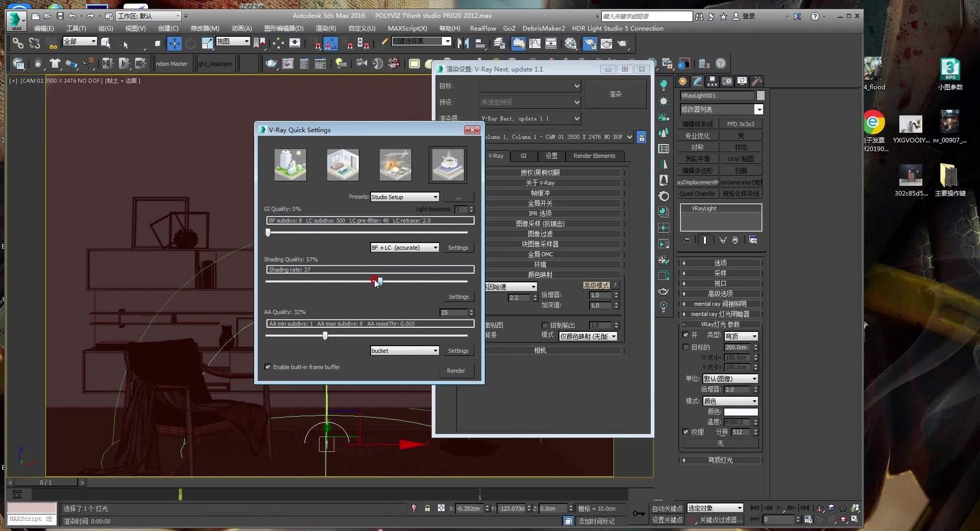980x531 pixels.
Task: Open the 渲染(R) menu
Action: (x=326, y=29)
